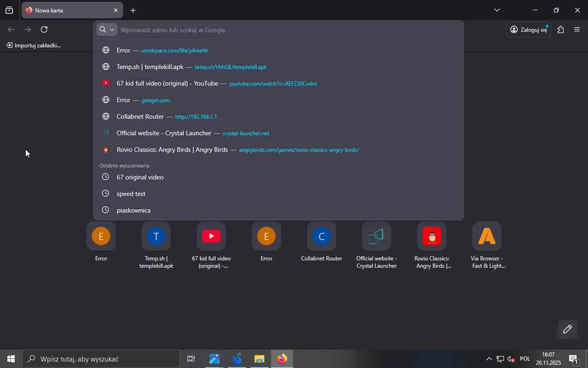588x368 pixels.
Task: Click the pencil icon to customize new tab
Action: (567, 329)
